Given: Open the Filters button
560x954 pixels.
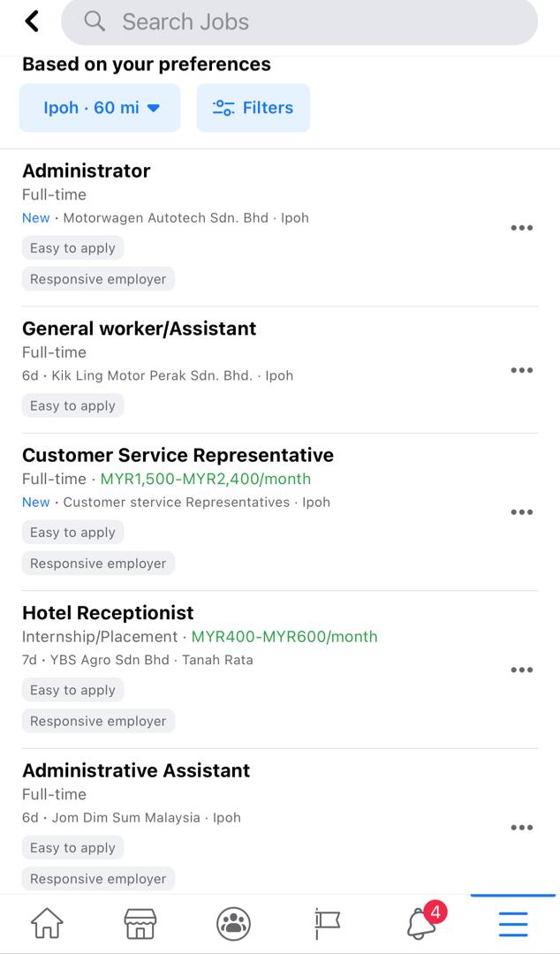Looking at the screenshot, I should coord(254,108).
